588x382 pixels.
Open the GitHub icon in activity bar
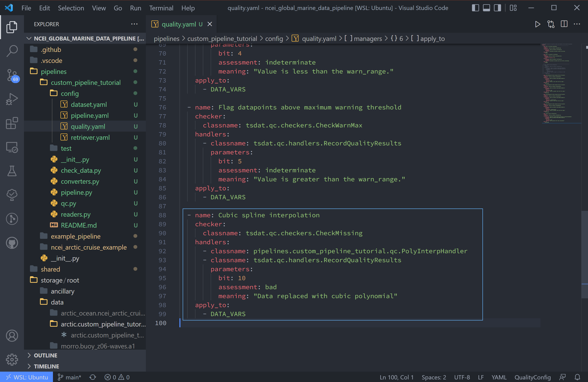pos(12,243)
